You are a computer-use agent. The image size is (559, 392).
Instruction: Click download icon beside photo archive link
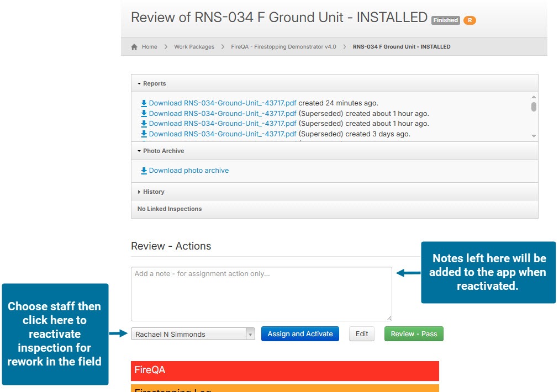click(144, 171)
